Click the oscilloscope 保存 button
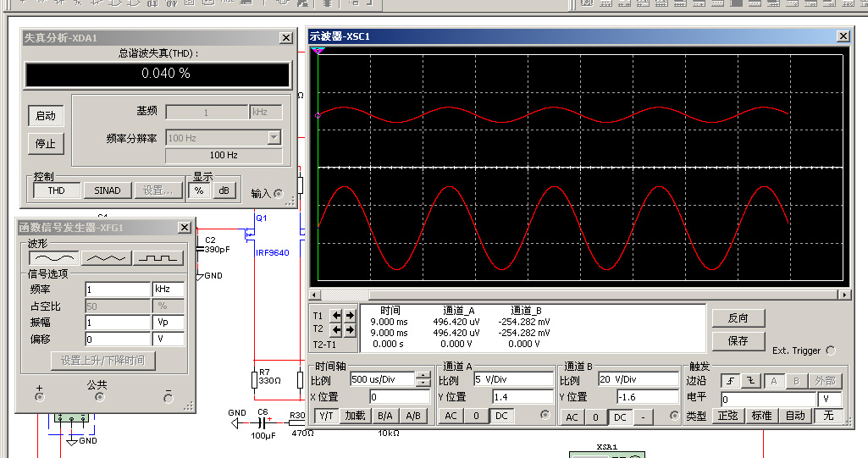 pos(738,340)
